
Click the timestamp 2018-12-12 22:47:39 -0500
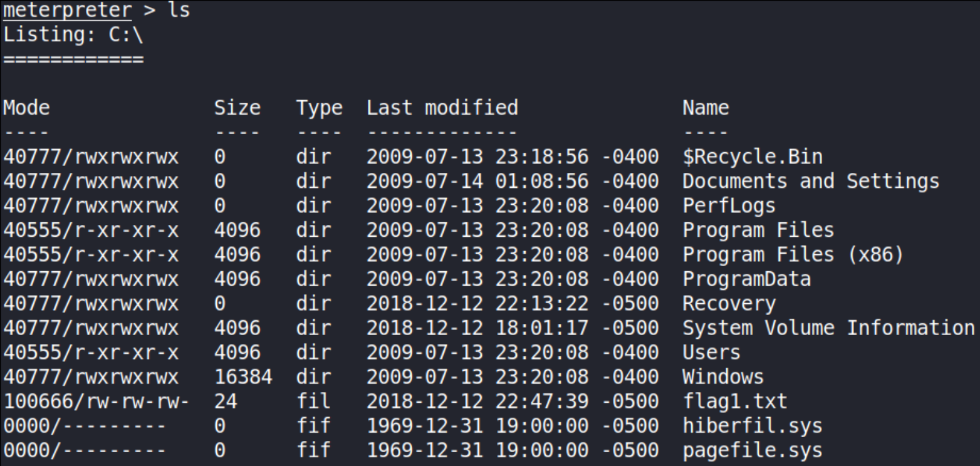[x=513, y=401]
